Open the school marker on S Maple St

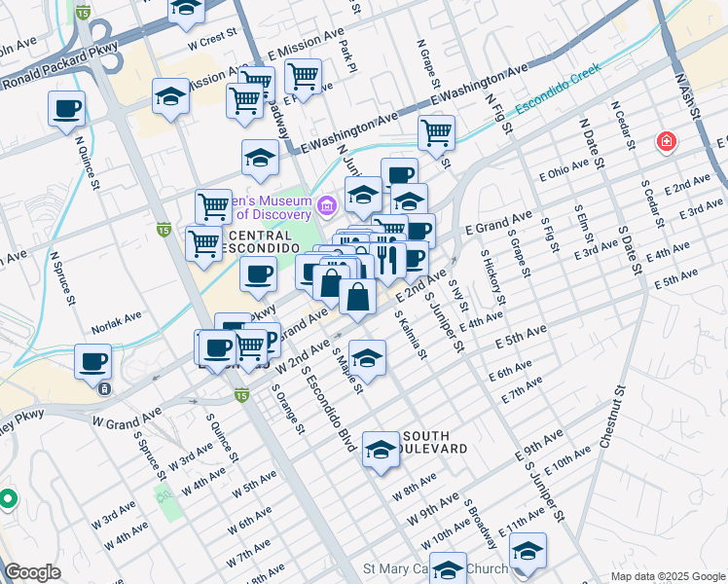[367, 358]
